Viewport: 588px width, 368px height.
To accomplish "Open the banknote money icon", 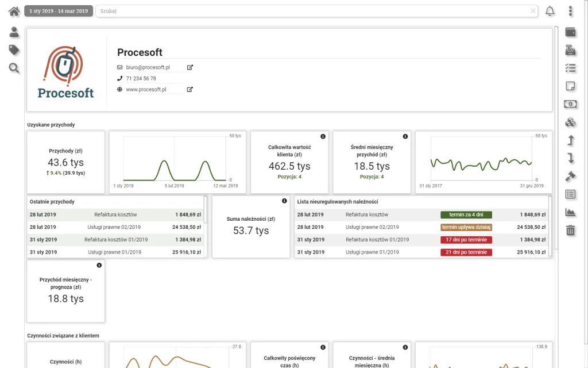I will (x=570, y=104).
